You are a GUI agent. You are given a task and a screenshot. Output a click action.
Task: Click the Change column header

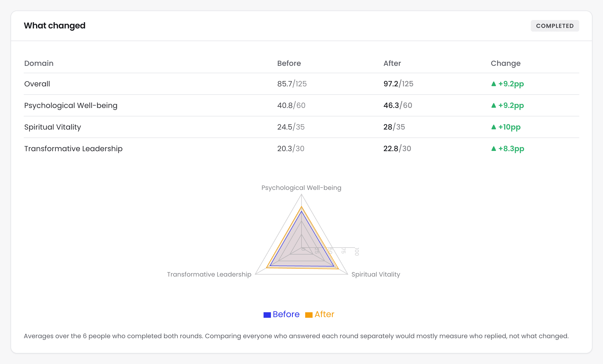[505, 63]
